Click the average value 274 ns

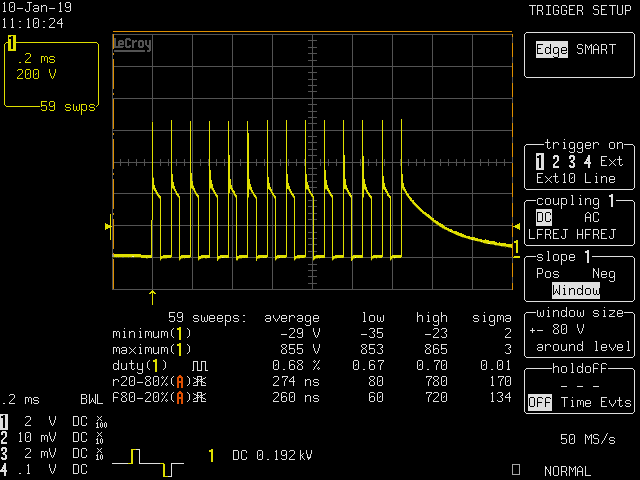(296, 381)
